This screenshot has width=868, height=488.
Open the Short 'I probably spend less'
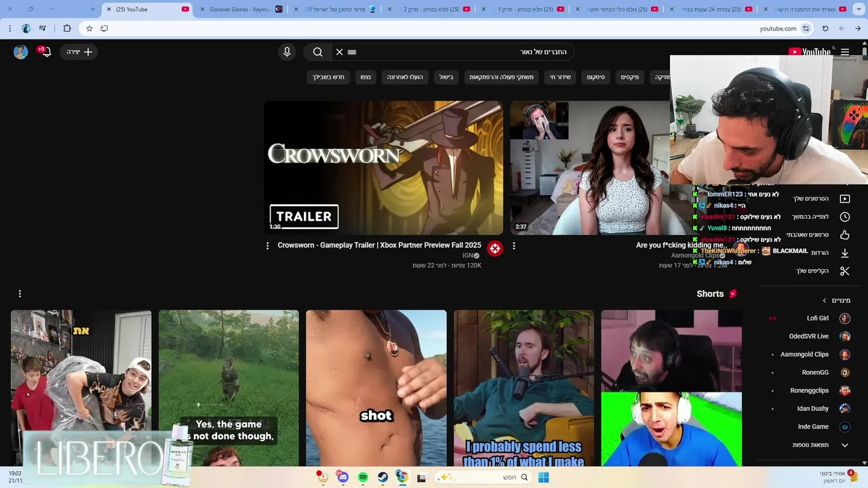point(524,388)
